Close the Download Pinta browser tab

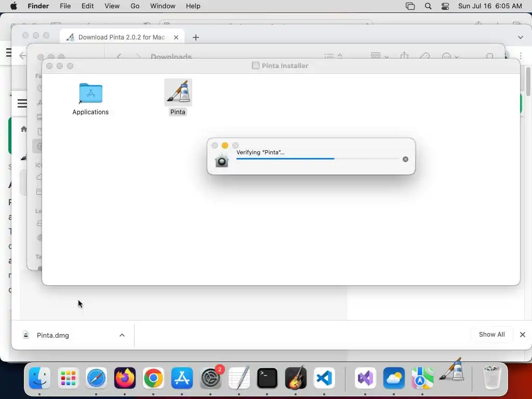[x=176, y=37]
